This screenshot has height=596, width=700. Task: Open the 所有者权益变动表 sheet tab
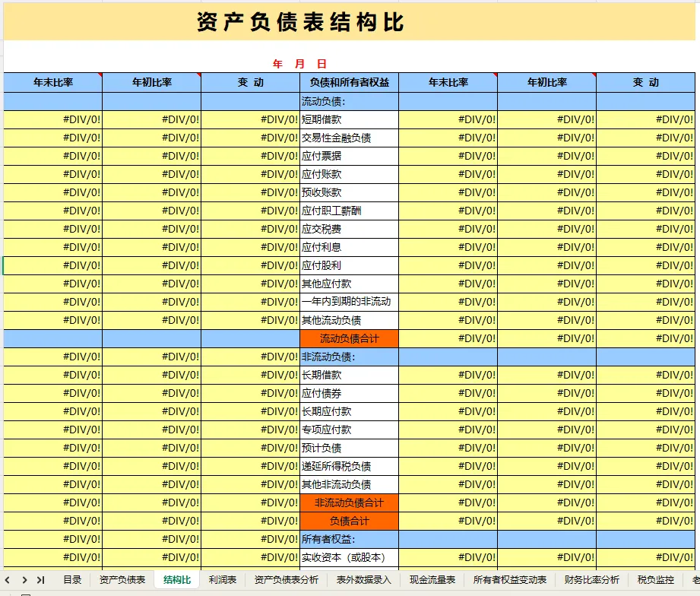click(x=509, y=579)
